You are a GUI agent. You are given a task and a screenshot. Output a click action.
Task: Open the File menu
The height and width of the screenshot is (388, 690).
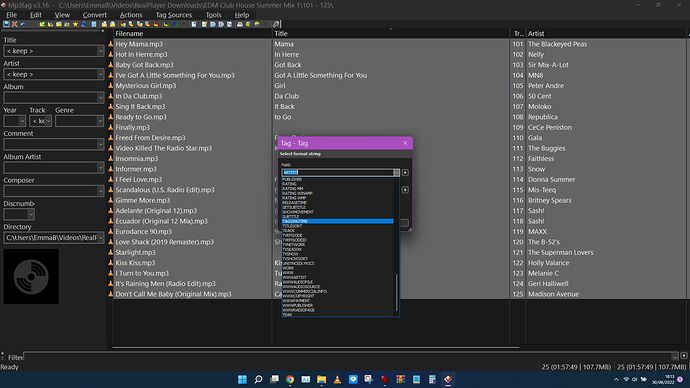12,15
